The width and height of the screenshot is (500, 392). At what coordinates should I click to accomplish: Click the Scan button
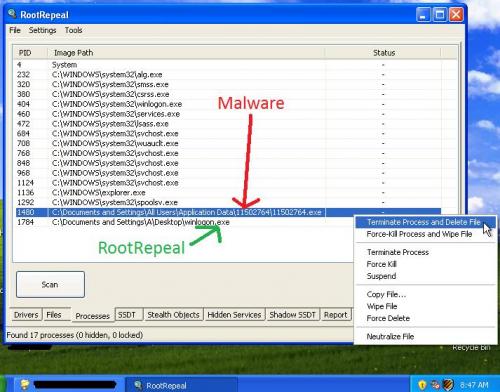50,284
